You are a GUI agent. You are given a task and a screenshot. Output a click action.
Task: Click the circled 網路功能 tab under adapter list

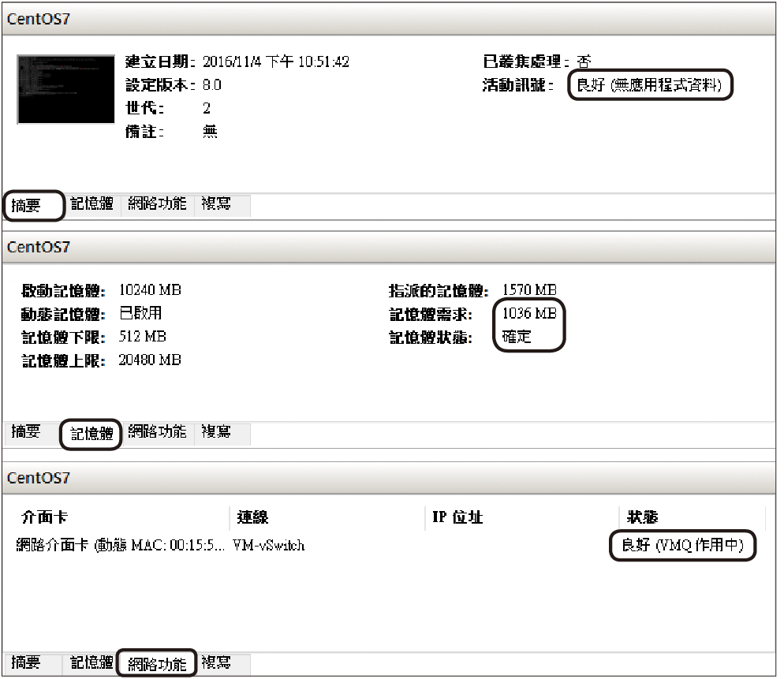pos(157,665)
